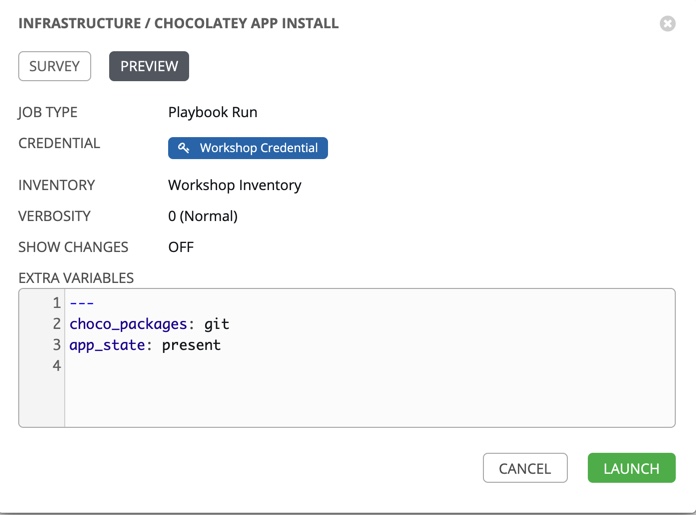
Task: Click the 0 (Normal) verbosity value
Action: tap(203, 216)
